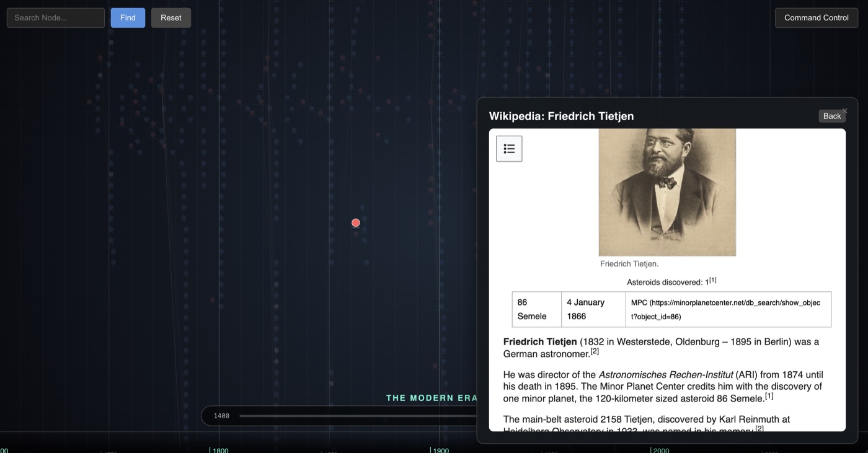The height and width of the screenshot is (453, 868).
Task: Click the Friedrich Tietjen portrait image
Action: click(x=667, y=192)
